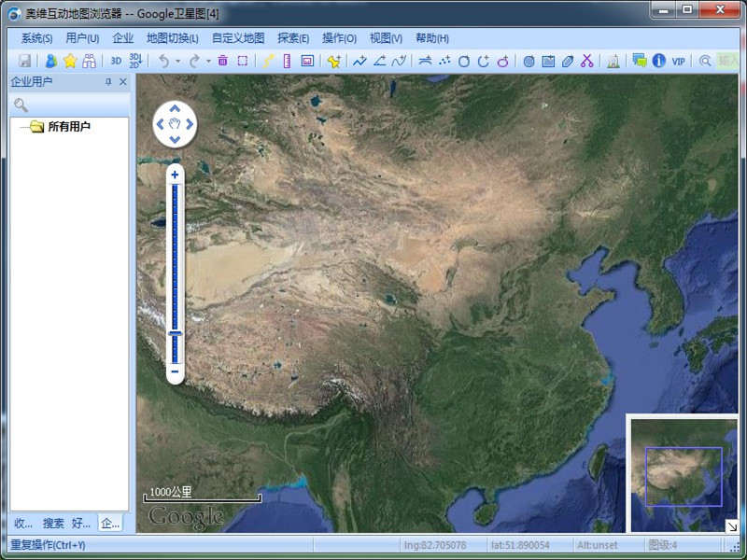Click the arc bridge drawing icon
The image size is (747, 560).
[x=425, y=61]
